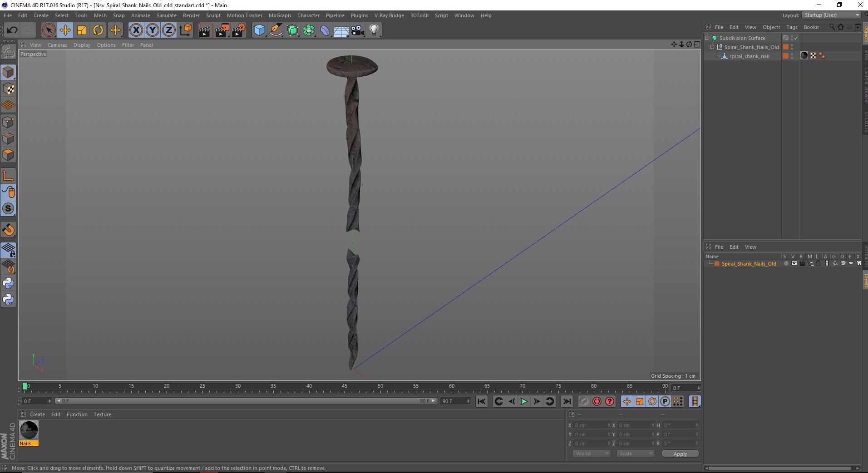The width and height of the screenshot is (868, 473).
Task: Toggle Z axis lock
Action: coord(169,30)
